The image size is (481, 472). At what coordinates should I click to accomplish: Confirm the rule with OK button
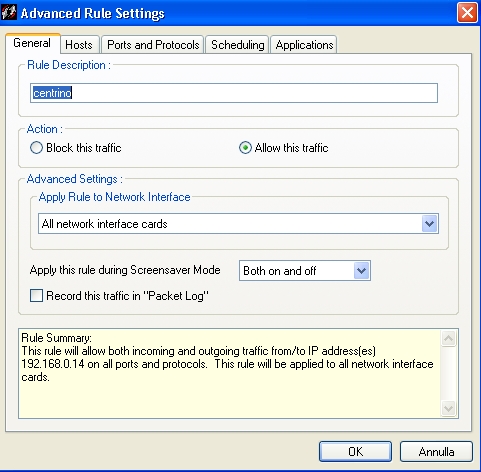point(355,452)
